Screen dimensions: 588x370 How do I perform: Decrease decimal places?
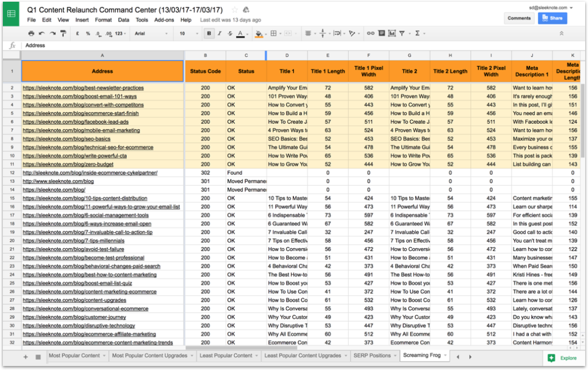point(98,33)
